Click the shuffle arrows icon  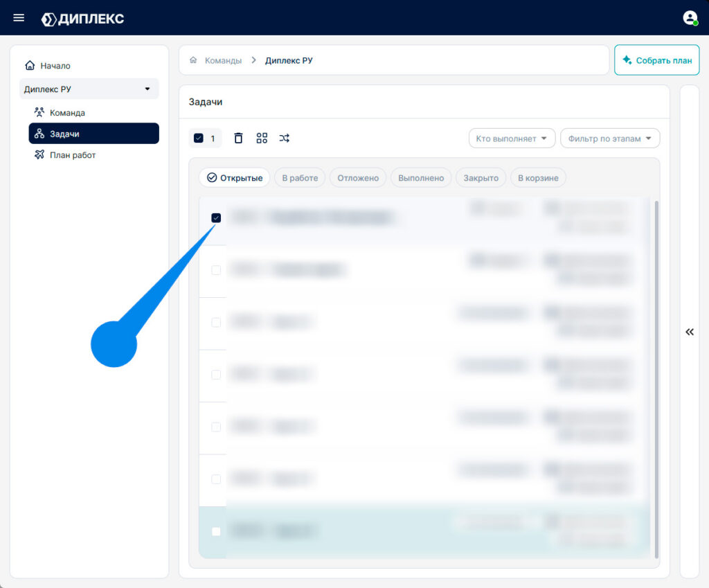pyautogui.click(x=284, y=138)
